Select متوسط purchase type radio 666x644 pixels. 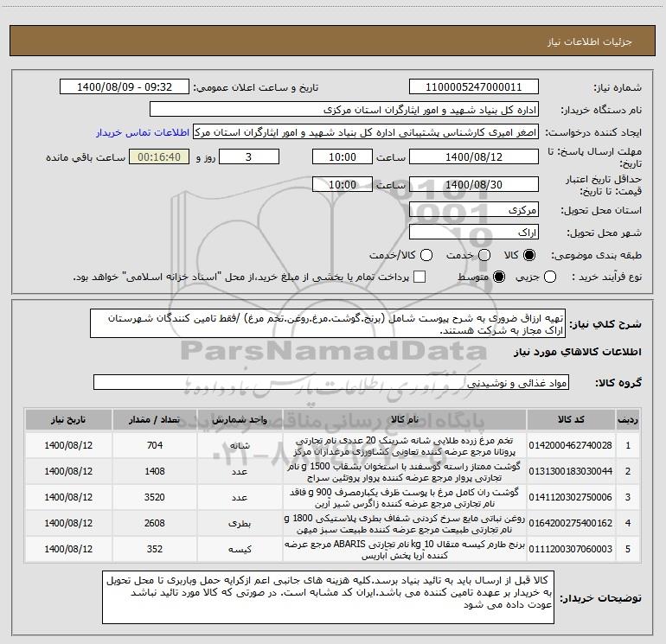[499, 277]
